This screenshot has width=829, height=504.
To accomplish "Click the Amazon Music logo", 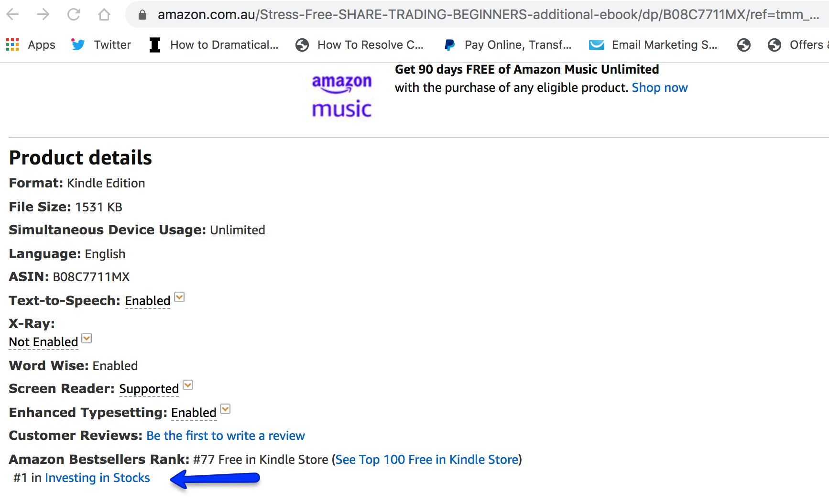I will tap(341, 96).
